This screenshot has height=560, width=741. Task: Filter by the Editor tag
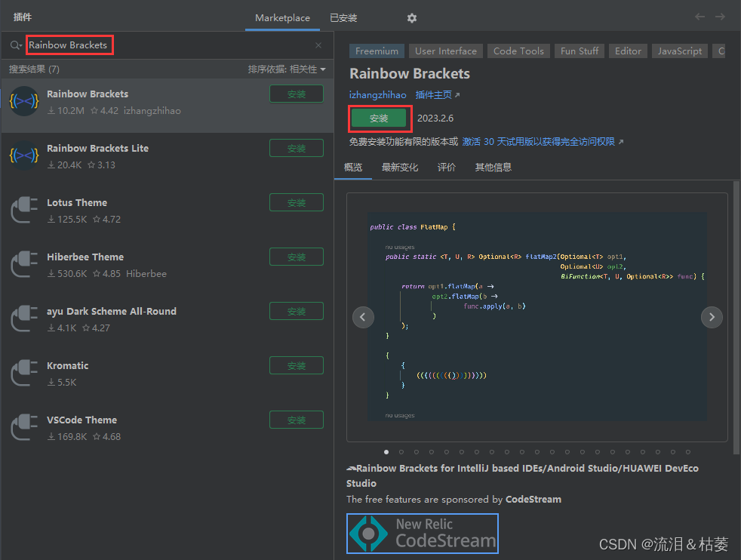tap(628, 51)
